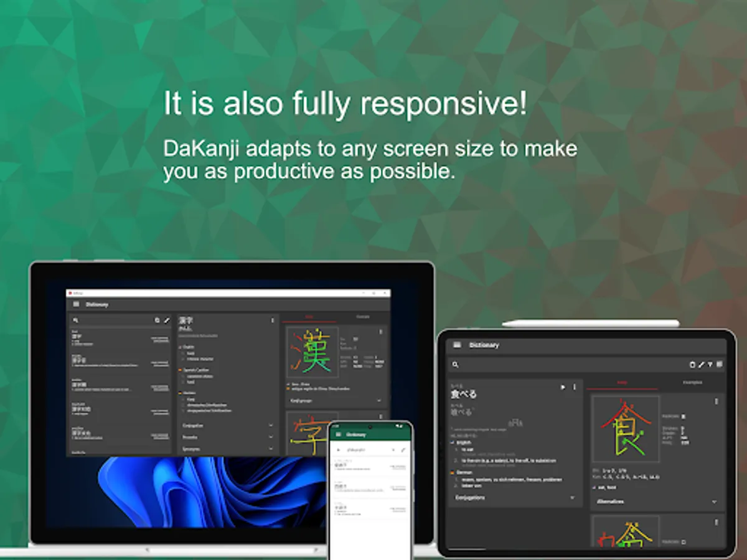Viewport: 747px width, 560px height.
Task: Open the three-dot menu next to 漢字 on the laptop
Action: pyautogui.click(x=272, y=320)
